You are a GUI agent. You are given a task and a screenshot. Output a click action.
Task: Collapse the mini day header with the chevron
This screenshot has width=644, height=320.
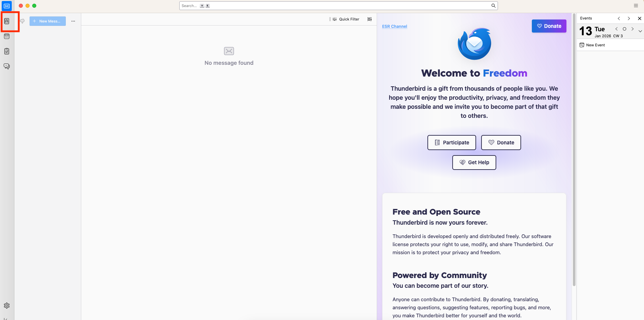pos(641,31)
